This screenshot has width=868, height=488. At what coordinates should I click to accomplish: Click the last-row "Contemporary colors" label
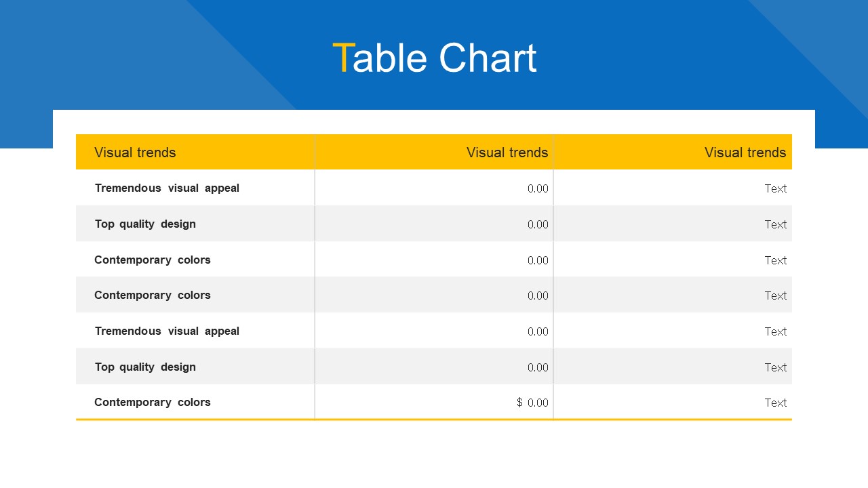click(153, 403)
